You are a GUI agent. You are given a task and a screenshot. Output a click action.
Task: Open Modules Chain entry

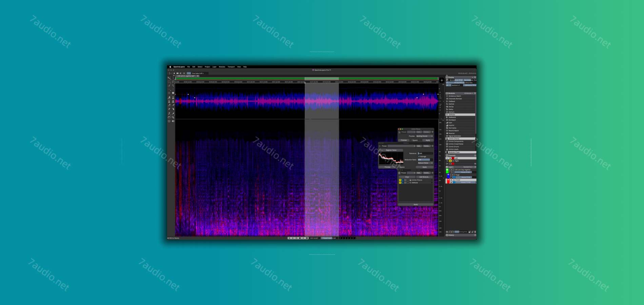click(x=460, y=152)
